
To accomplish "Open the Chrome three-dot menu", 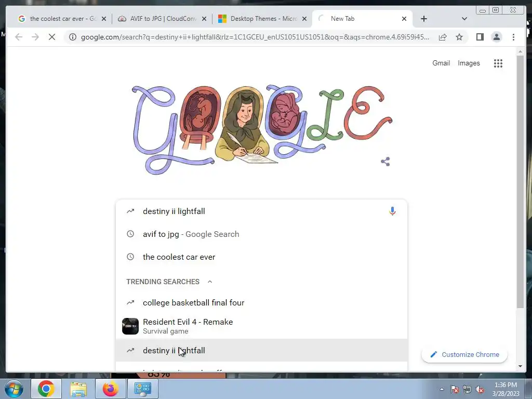I will 513,37.
